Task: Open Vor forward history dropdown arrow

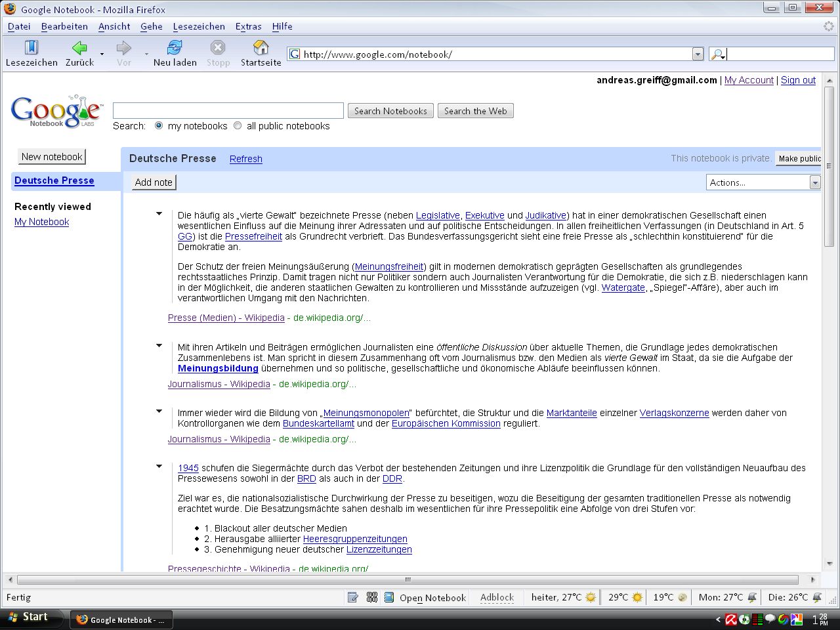Action: coord(146,54)
